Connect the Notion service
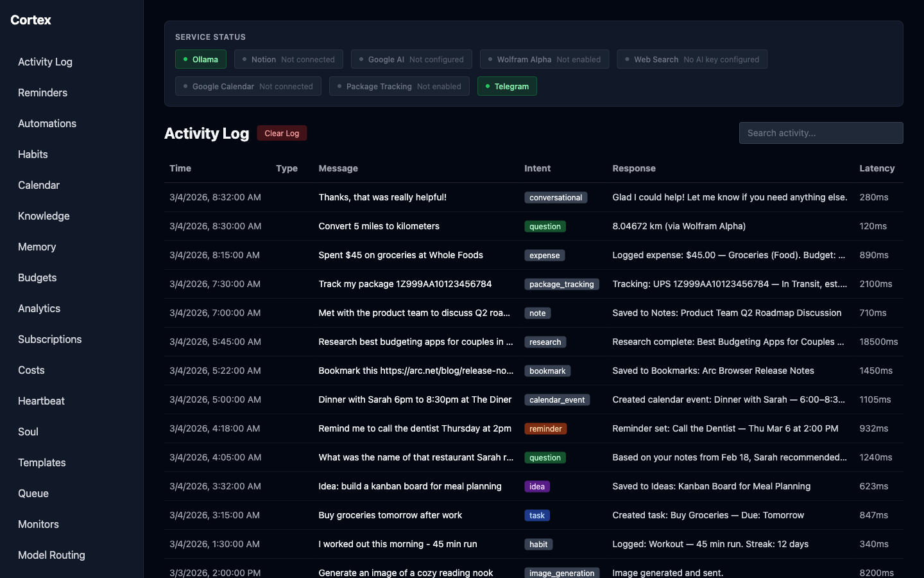Image resolution: width=924 pixels, height=578 pixels. tap(288, 59)
